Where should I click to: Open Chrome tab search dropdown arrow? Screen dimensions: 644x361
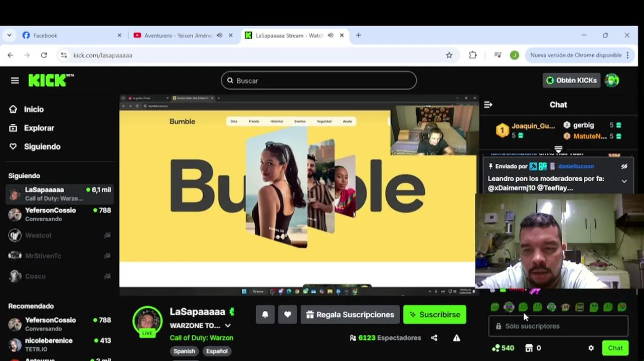tap(9, 36)
